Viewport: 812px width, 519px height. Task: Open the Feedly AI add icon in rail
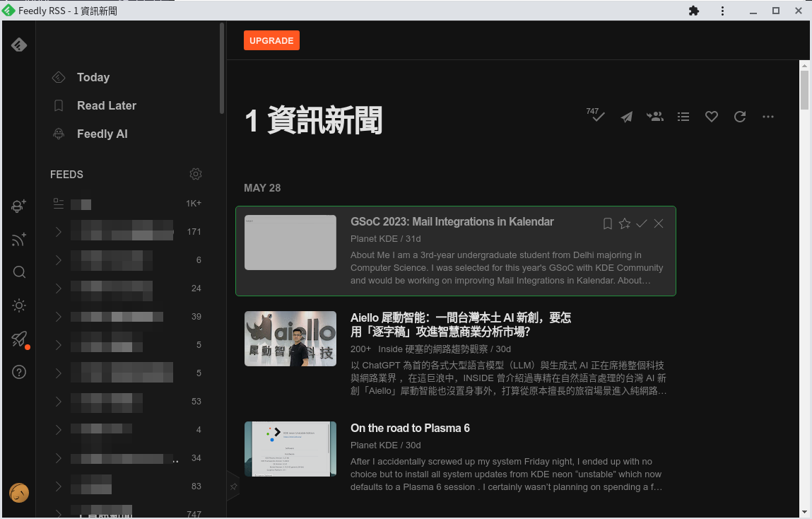pos(19,206)
